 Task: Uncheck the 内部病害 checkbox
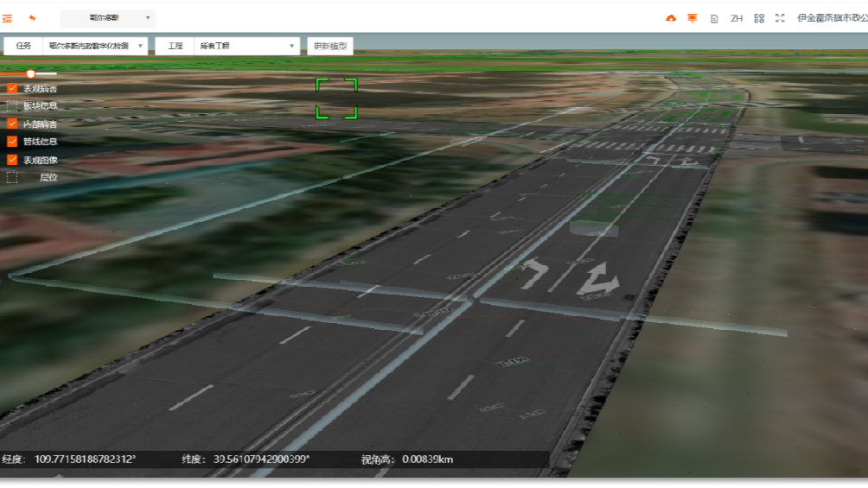pos(12,124)
